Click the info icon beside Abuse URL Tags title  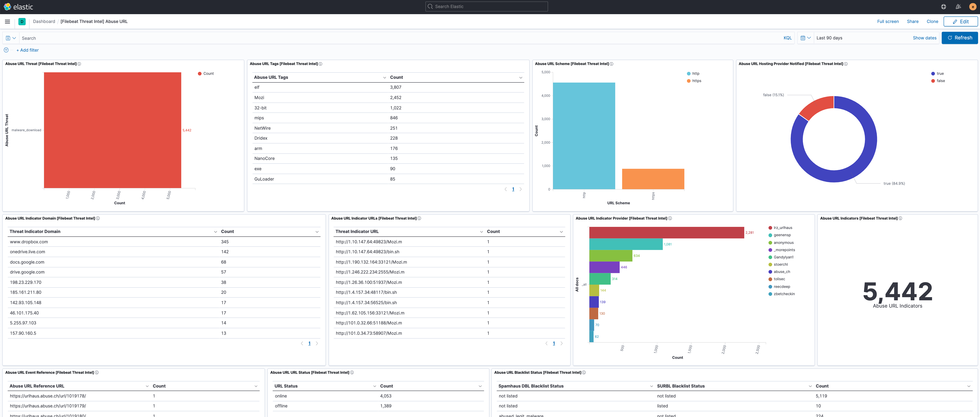pyautogui.click(x=320, y=64)
